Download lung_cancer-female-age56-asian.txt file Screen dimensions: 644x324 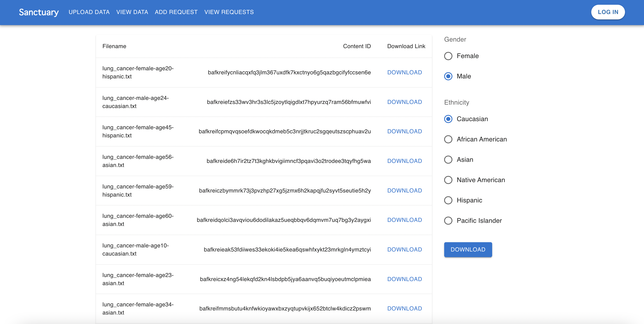(x=404, y=161)
